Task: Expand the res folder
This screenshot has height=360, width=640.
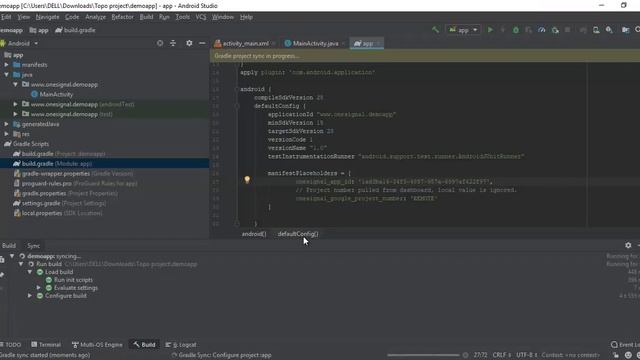Action: [x=7, y=134]
